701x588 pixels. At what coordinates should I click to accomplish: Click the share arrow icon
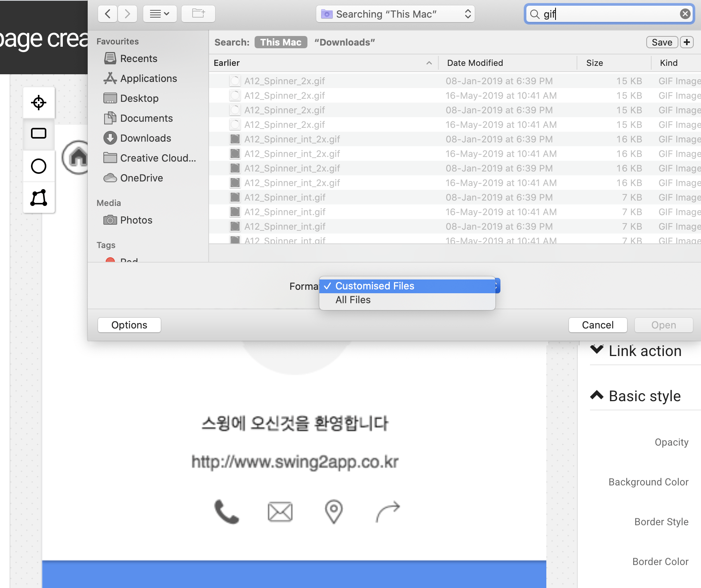pyautogui.click(x=387, y=511)
